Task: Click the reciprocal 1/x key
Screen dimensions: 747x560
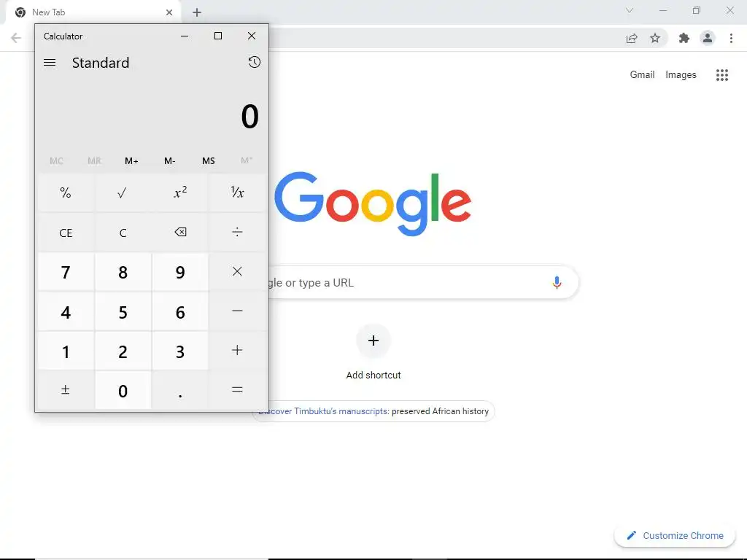Action: [237, 192]
